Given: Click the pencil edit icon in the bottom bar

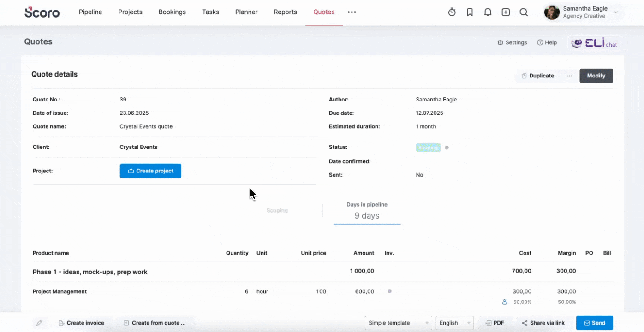Looking at the screenshot, I should (x=39, y=323).
